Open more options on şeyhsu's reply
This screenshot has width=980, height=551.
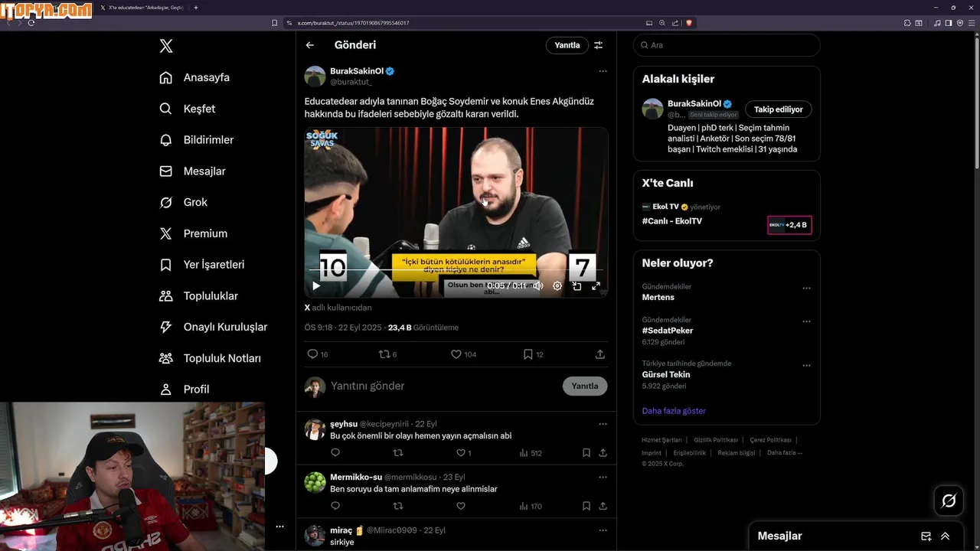tap(603, 424)
